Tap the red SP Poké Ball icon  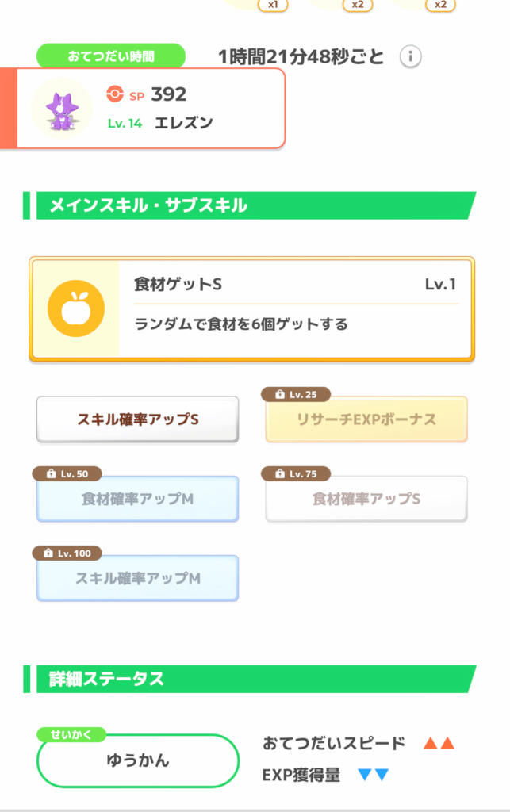tap(114, 94)
